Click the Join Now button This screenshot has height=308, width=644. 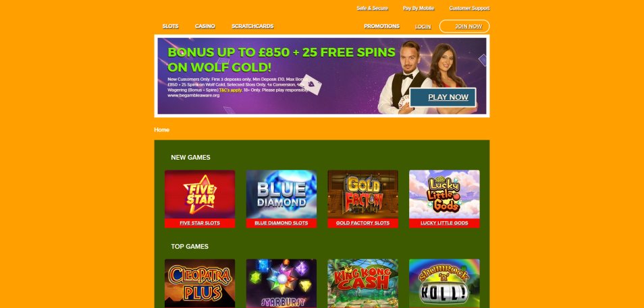(x=464, y=26)
